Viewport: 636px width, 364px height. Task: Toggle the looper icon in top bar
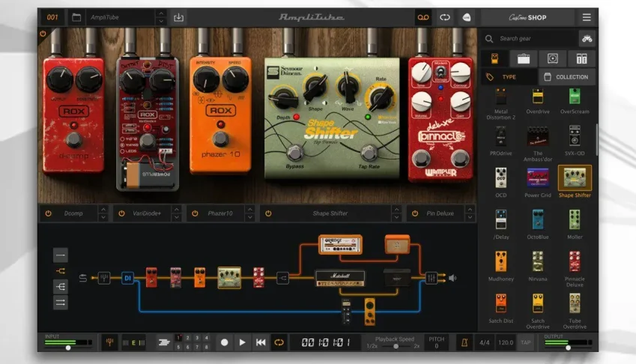[x=445, y=17]
